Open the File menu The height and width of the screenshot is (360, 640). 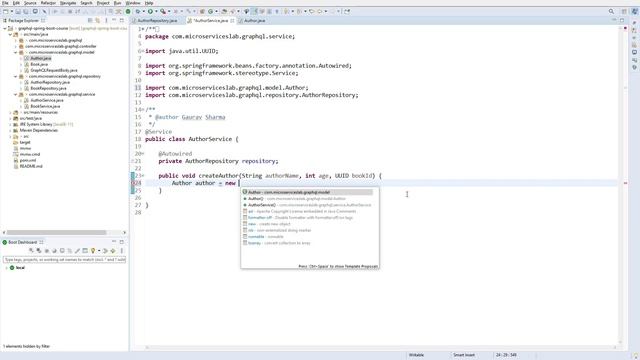click(x=5, y=3)
